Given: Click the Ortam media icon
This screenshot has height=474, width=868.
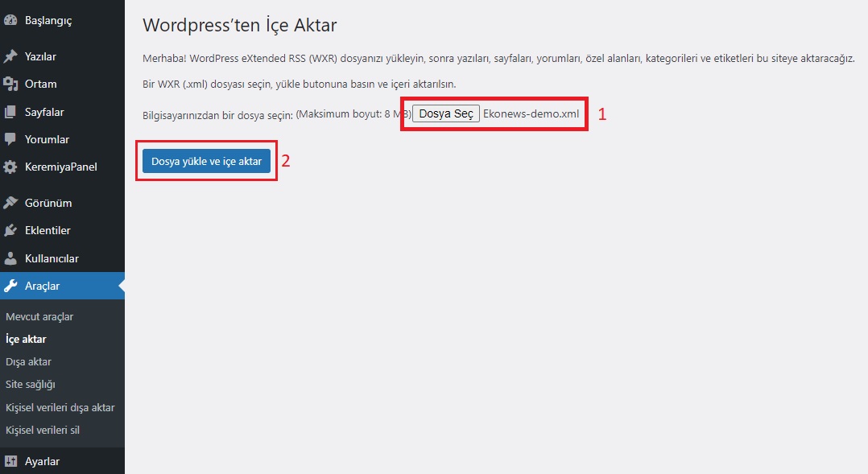Looking at the screenshot, I should point(10,84).
